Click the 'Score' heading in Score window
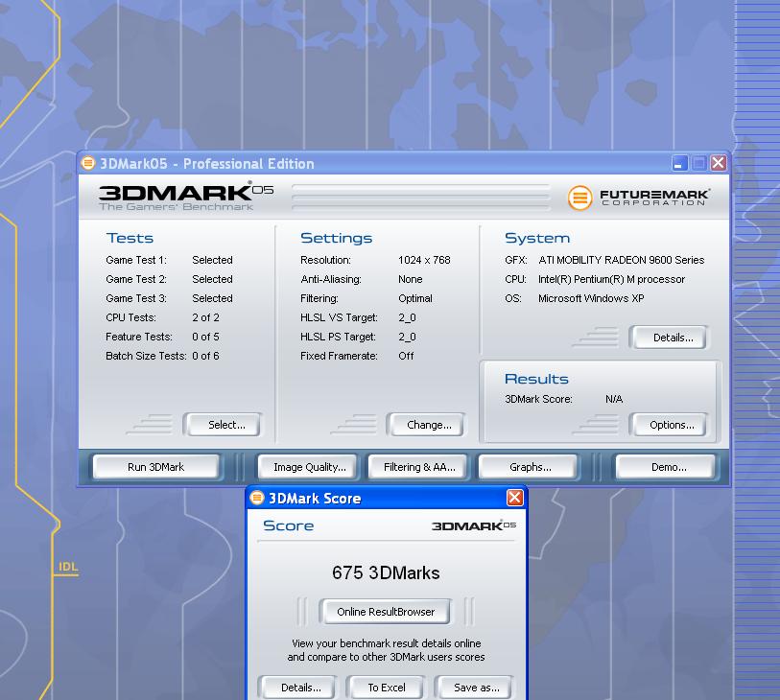The image size is (780, 700). (x=289, y=525)
